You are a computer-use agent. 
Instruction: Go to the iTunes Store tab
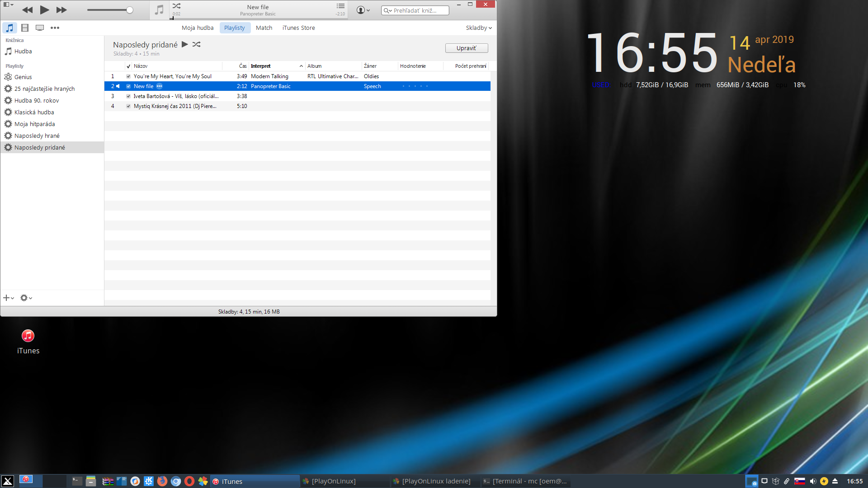[x=299, y=28]
